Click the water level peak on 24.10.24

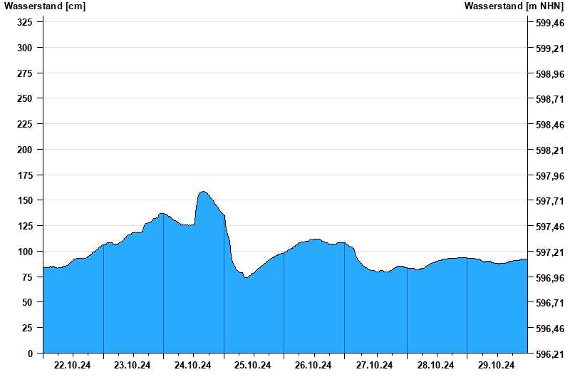coord(203,192)
